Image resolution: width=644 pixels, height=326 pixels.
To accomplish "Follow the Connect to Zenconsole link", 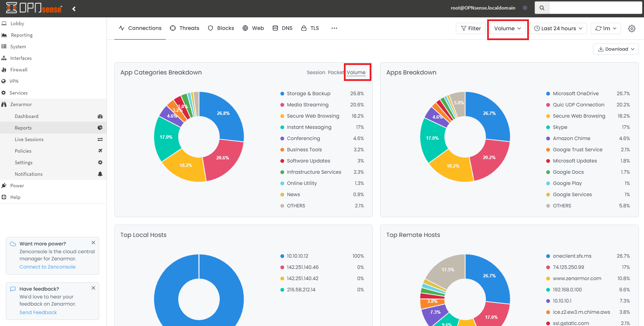I will (x=48, y=267).
